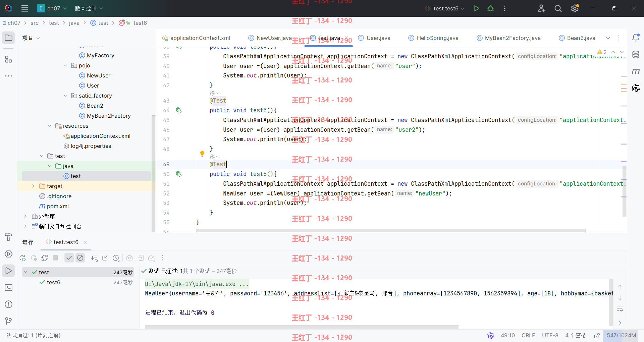The height and width of the screenshot is (342, 644).
Task: Collapse the pojo package
Action: pyautogui.click(x=65, y=65)
